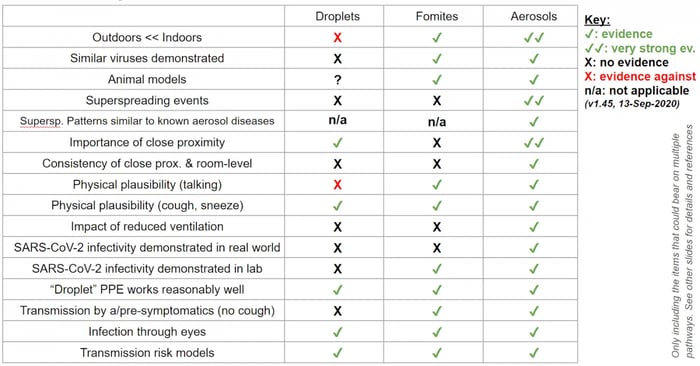Click red X for Droplets Physical plausibility (talking)

[338, 185]
